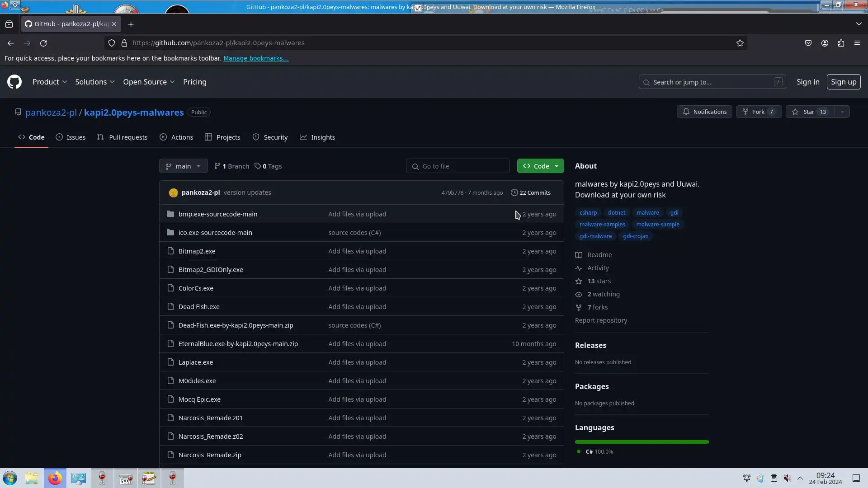868x488 pixels.
Task: Open the Insights tab
Action: [x=317, y=137]
